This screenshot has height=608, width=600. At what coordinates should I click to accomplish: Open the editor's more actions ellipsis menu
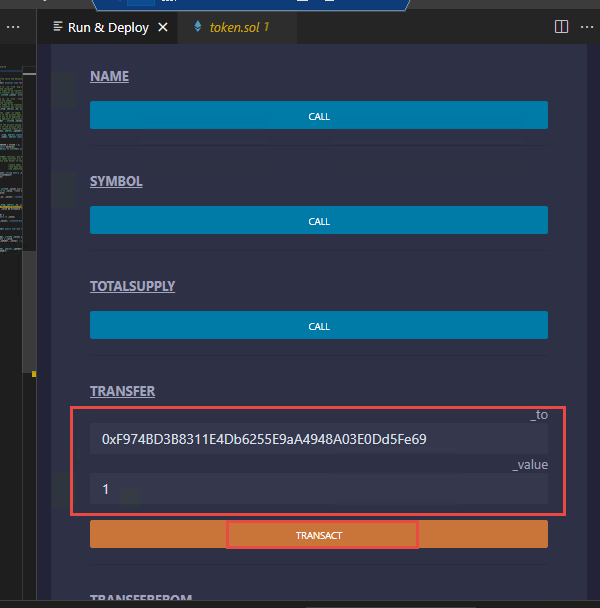pos(587,27)
